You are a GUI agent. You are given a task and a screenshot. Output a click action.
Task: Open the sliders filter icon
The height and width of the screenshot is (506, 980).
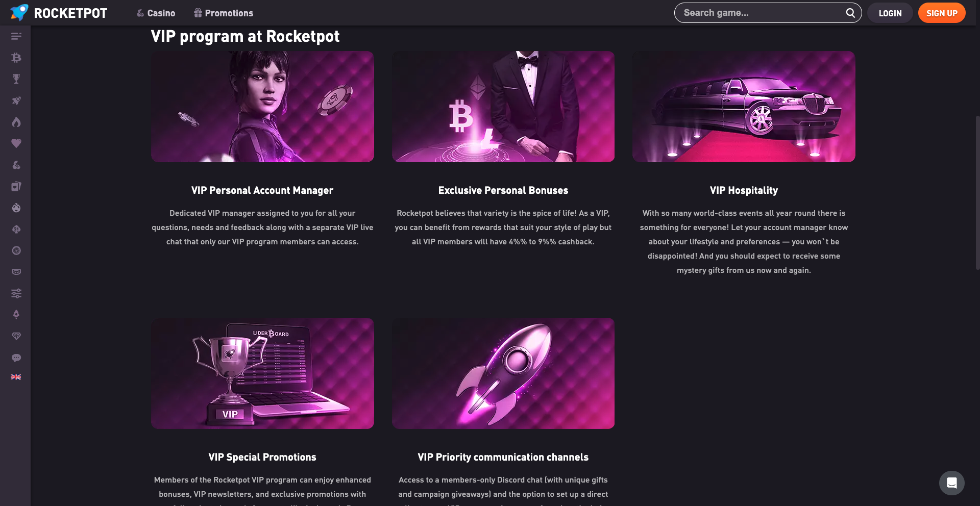(x=16, y=293)
